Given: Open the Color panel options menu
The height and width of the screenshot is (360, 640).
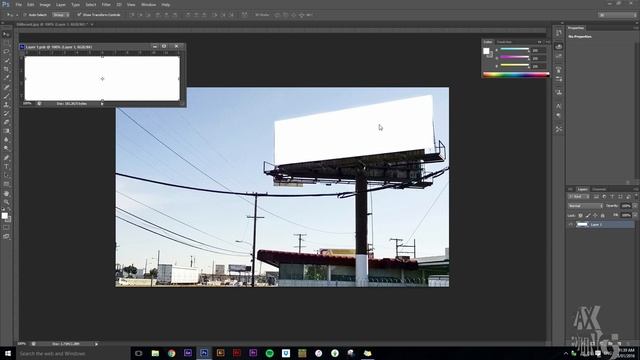Looking at the screenshot, I should (548, 42).
